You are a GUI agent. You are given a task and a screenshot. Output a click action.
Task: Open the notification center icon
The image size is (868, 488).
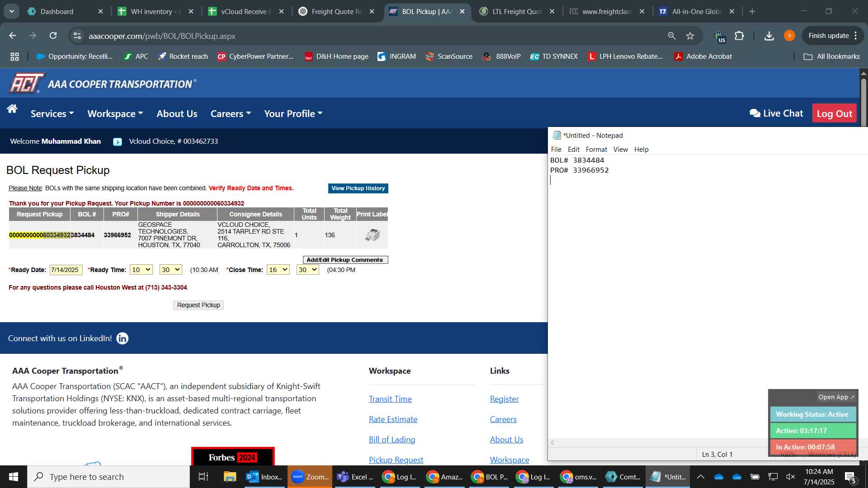pyautogui.click(x=850, y=477)
